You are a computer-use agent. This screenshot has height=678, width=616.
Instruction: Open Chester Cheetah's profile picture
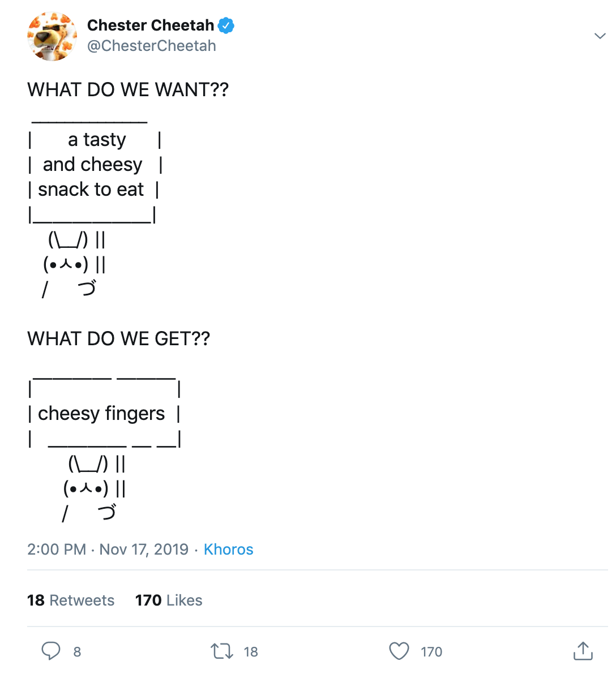pyautogui.click(x=52, y=36)
